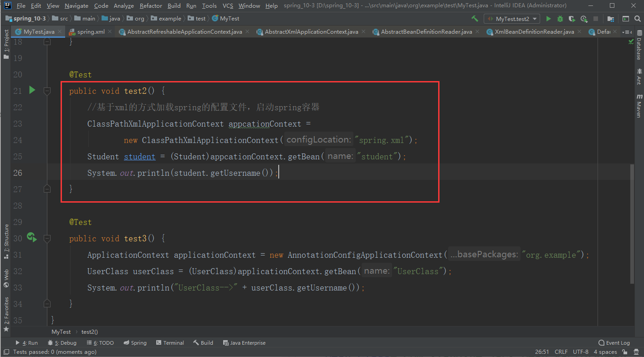
Task: Switch to AbstractRefreshableApplicationContext.java tab
Action: click(x=184, y=32)
